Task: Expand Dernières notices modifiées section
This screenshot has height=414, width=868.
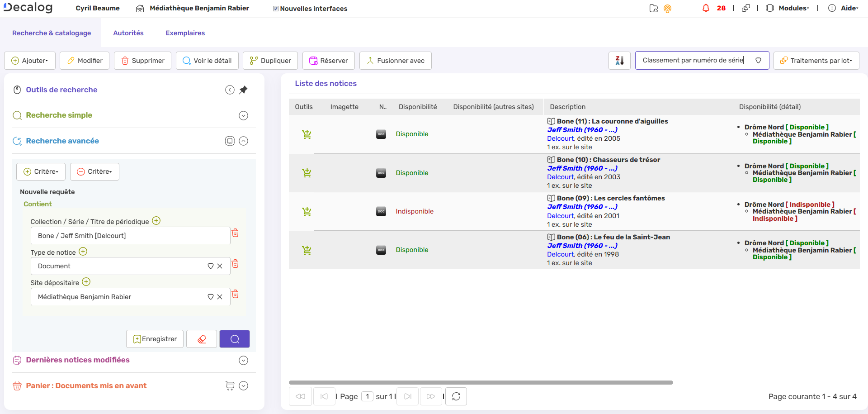Action: (243, 360)
